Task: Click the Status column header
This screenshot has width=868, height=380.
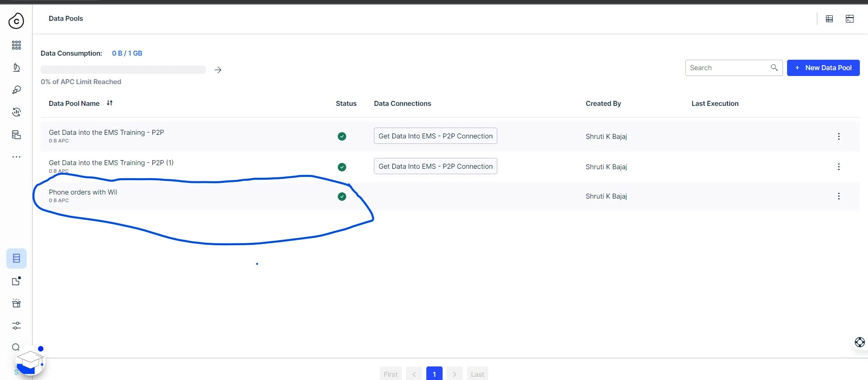Action: click(x=346, y=104)
